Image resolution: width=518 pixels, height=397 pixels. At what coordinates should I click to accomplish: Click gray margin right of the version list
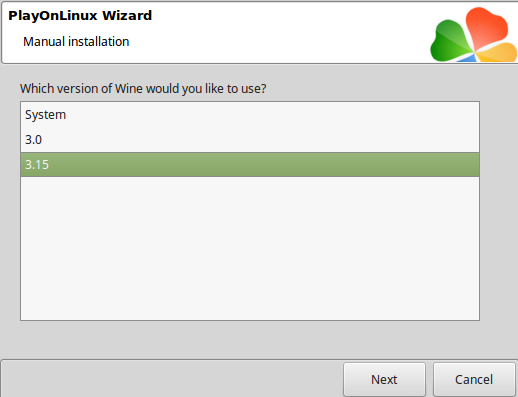pos(499,211)
